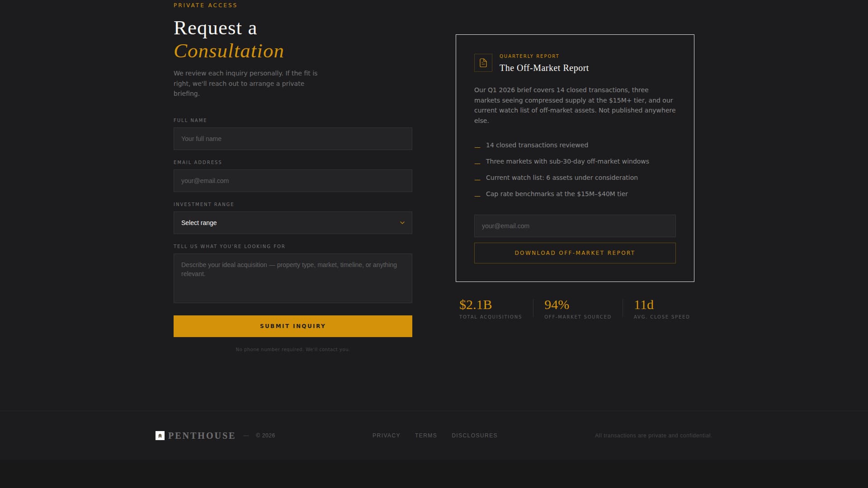Open the Privacy page

pyautogui.click(x=386, y=435)
